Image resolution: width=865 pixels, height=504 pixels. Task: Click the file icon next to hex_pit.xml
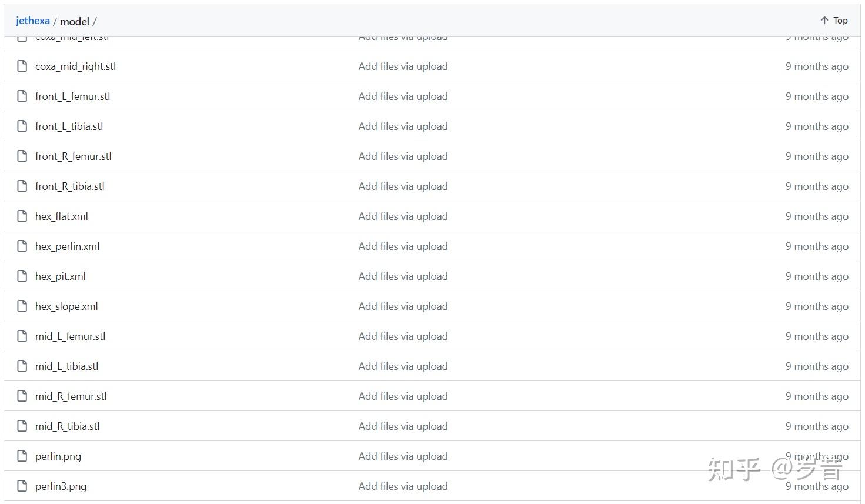[x=22, y=276]
